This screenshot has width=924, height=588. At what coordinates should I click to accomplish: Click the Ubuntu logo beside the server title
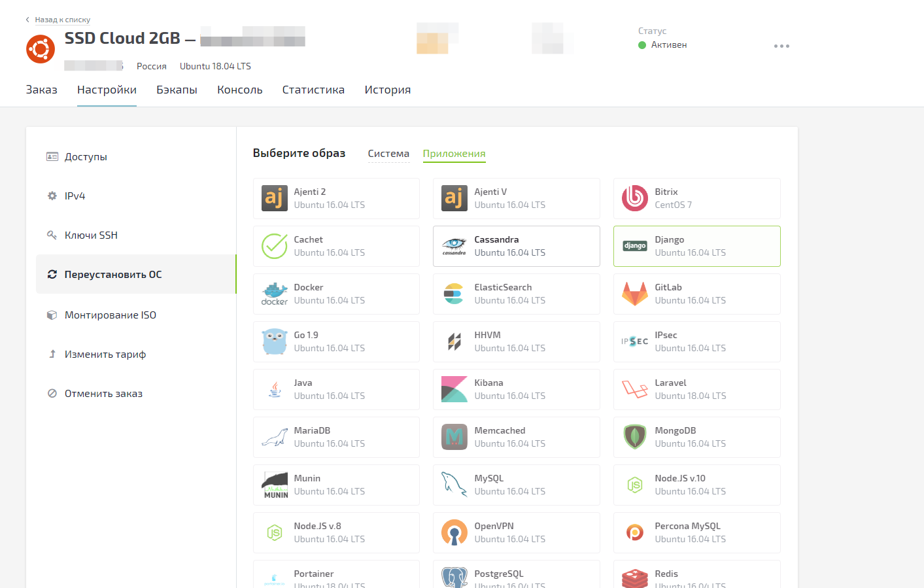[41, 49]
